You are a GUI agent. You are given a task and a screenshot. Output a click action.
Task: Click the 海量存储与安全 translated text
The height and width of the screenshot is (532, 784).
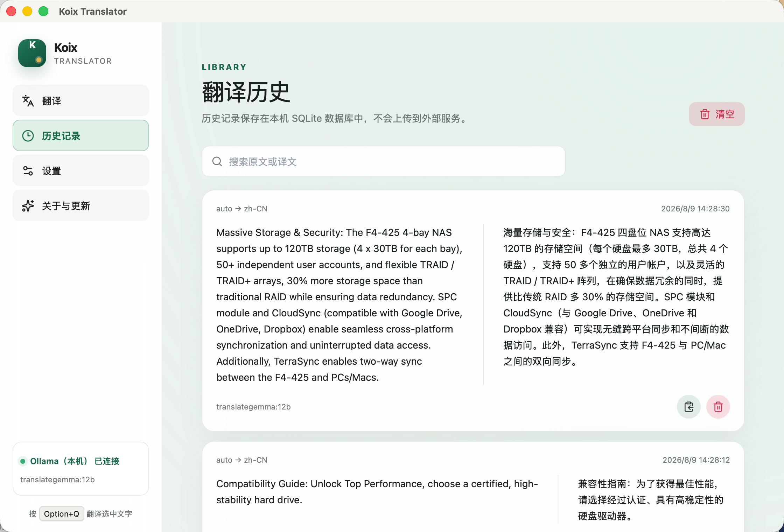click(616, 297)
